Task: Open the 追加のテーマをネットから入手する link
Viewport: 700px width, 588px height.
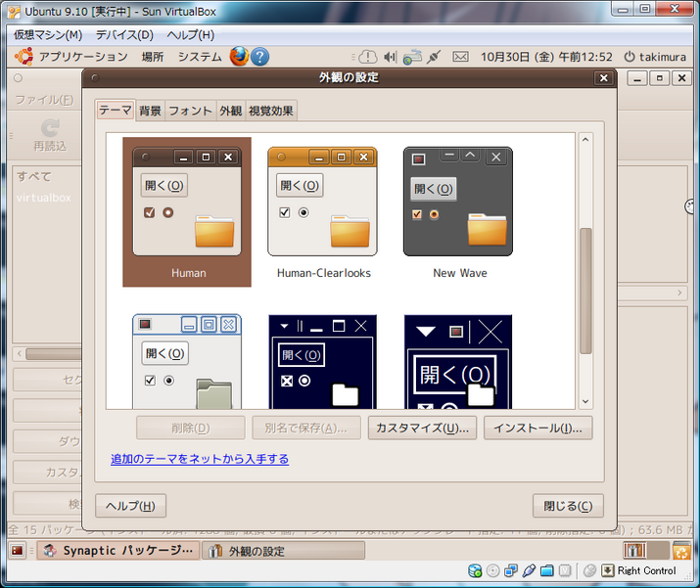Action: click(200, 459)
